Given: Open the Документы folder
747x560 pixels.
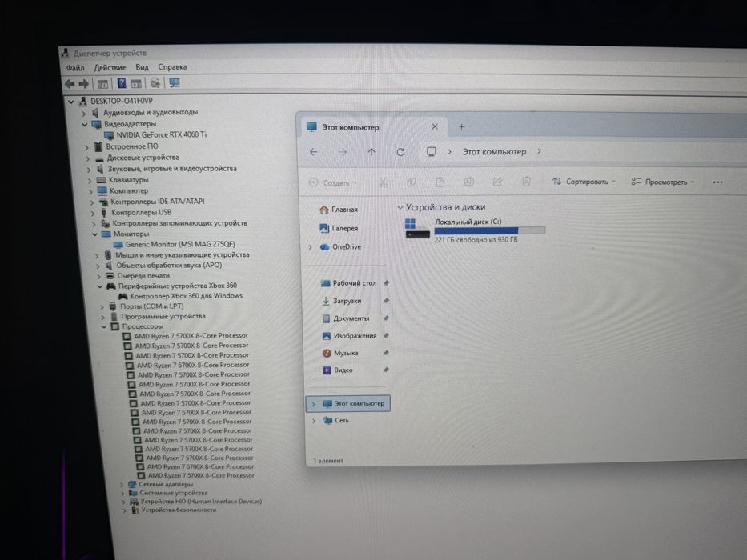Looking at the screenshot, I should (x=346, y=318).
